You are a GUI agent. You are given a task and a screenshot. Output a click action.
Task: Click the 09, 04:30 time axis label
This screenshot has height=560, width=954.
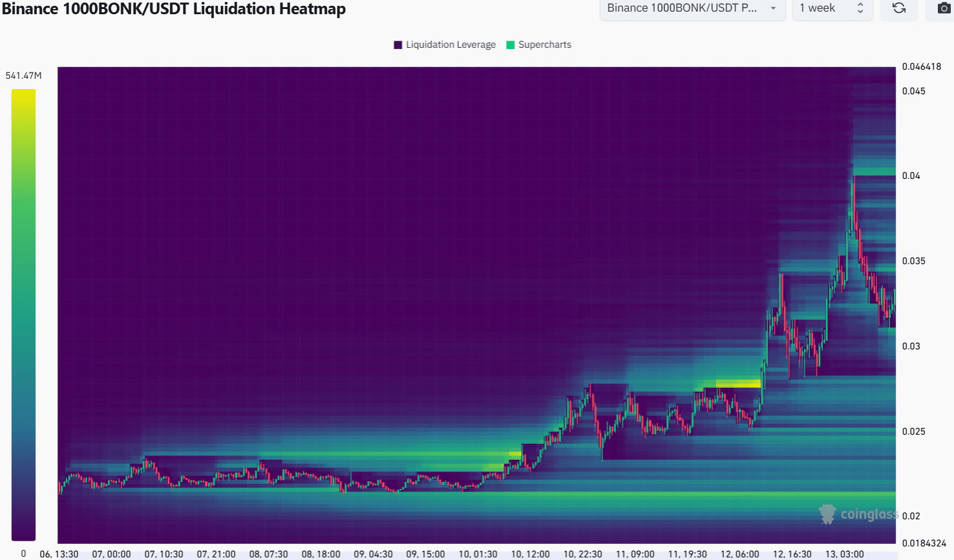click(373, 554)
